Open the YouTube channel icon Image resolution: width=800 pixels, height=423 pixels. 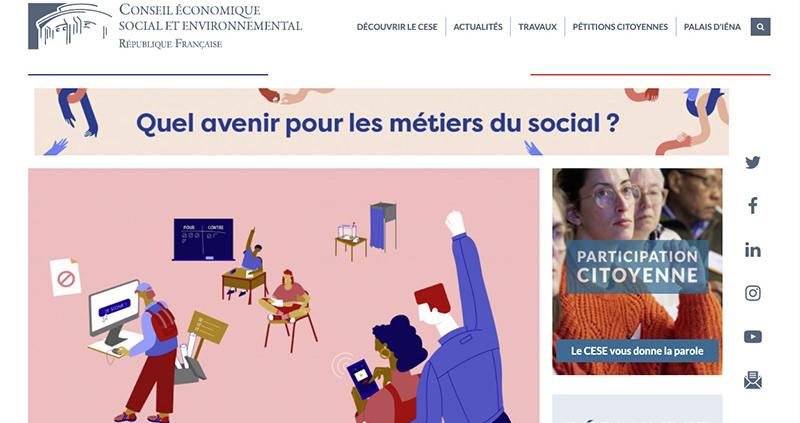point(753,337)
